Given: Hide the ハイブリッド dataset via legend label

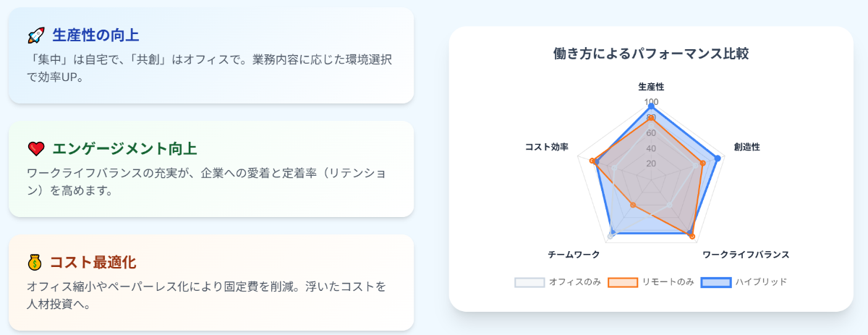Looking at the screenshot, I should tap(761, 281).
